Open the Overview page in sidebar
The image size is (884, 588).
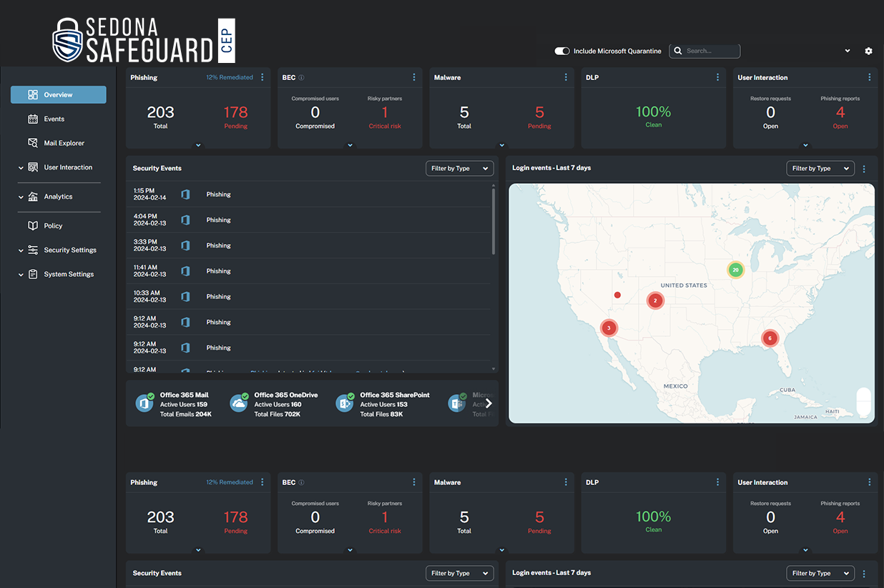click(58, 94)
